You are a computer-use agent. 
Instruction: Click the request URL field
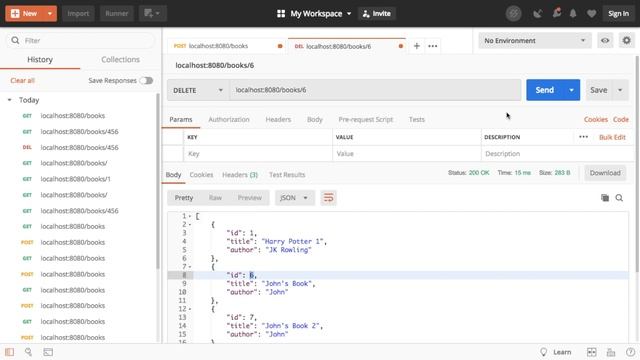tap(375, 90)
